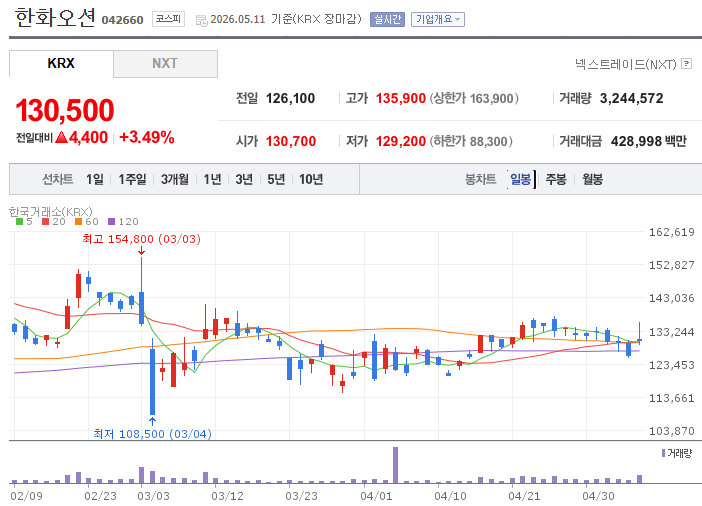Viewport: 702px width, 506px height.
Task: Click the 코스피 market badge
Action: pos(168,19)
